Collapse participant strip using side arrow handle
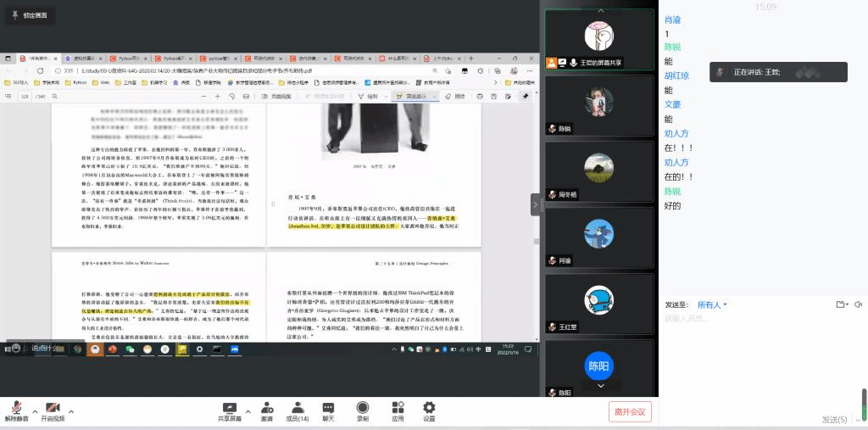The image size is (868, 430). click(x=536, y=204)
